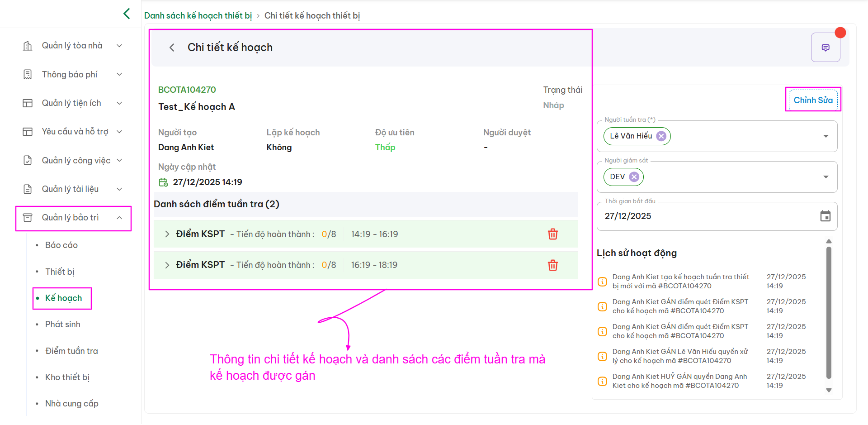Click the back arrow beside Chi tiết kế hoạch
868x425 pixels.
(x=172, y=48)
